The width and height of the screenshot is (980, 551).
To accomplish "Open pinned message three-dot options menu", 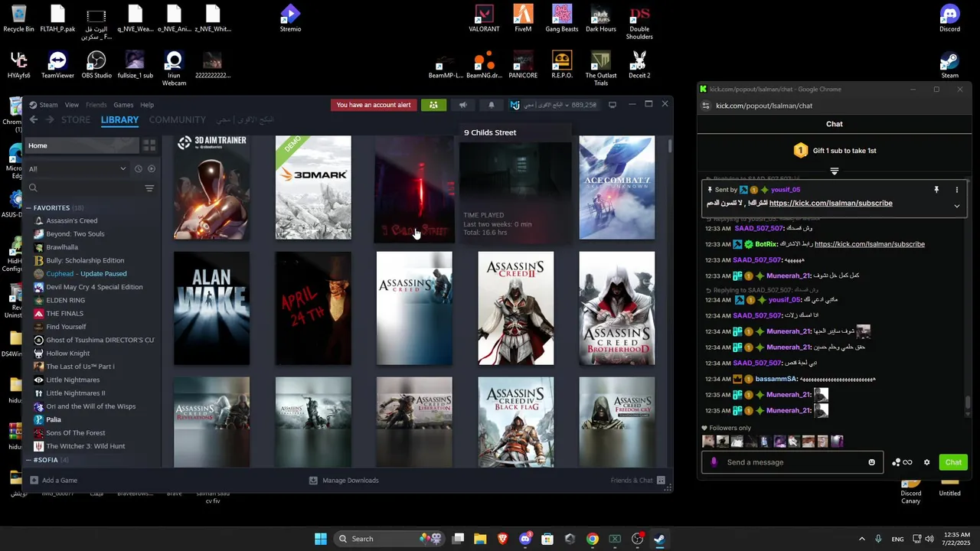I will point(956,190).
